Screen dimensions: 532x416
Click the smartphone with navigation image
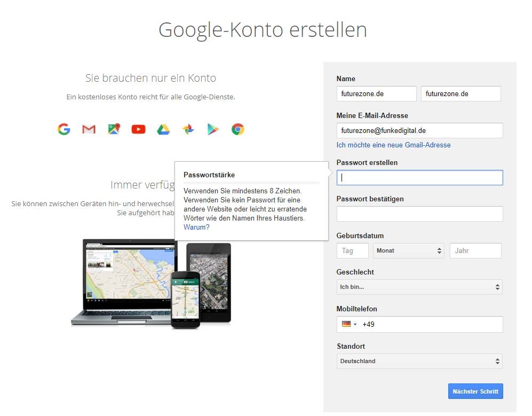point(185,300)
